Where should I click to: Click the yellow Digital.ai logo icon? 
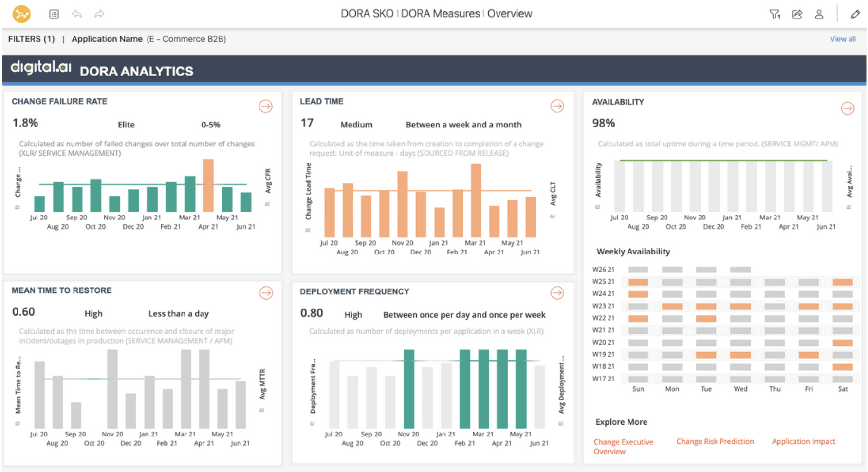click(x=20, y=14)
